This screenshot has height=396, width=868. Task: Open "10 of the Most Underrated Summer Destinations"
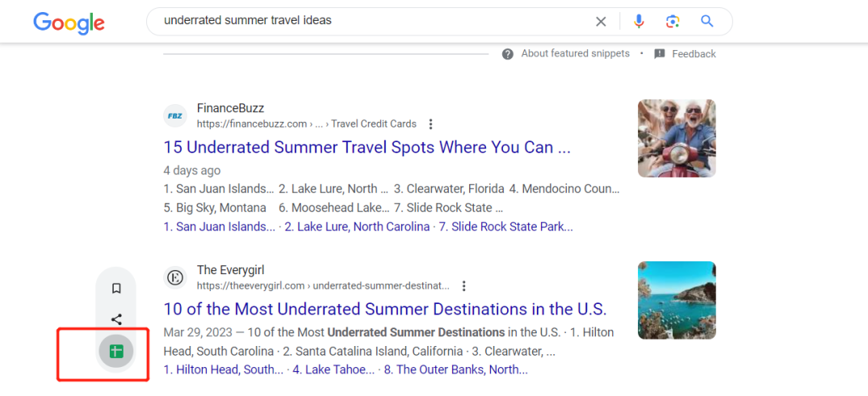(x=384, y=309)
